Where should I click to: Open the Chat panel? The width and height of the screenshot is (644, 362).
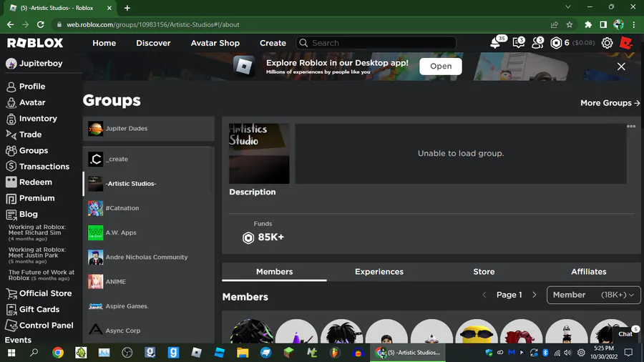(x=626, y=333)
